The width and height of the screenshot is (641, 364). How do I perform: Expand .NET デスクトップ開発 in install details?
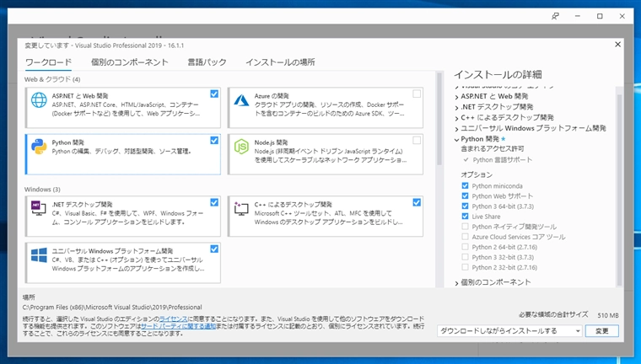pyautogui.click(x=456, y=108)
